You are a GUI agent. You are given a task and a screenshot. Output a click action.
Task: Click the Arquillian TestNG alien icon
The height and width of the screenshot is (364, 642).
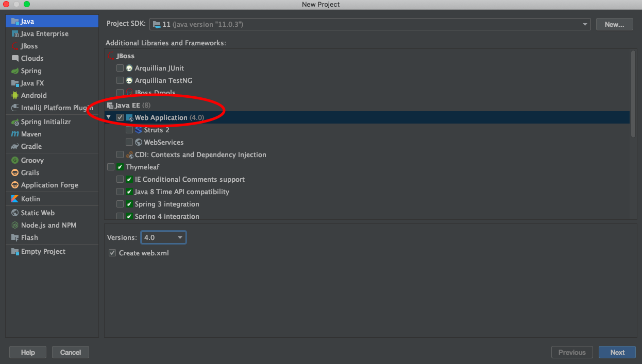(129, 81)
